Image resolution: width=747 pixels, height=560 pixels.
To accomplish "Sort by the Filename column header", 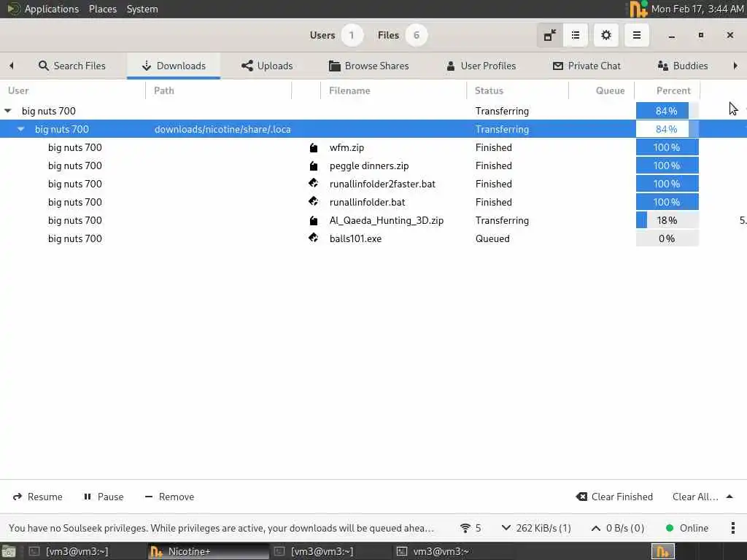I will [349, 90].
